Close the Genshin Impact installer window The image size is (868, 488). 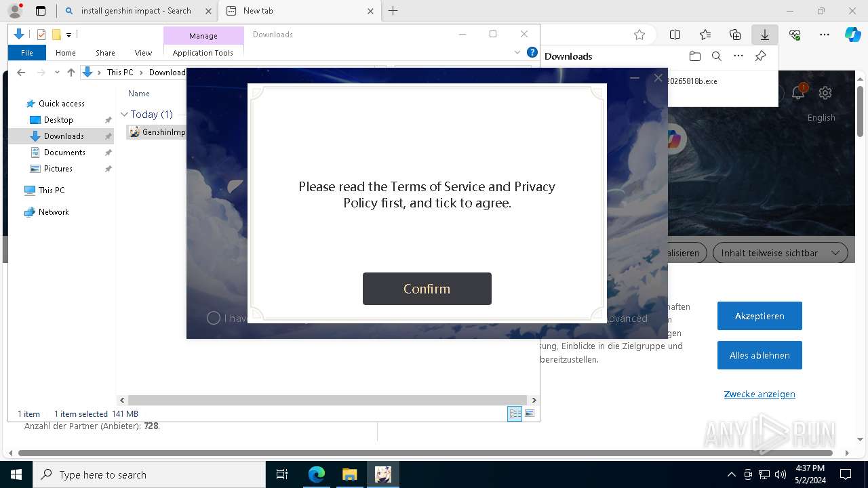point(658,78)
